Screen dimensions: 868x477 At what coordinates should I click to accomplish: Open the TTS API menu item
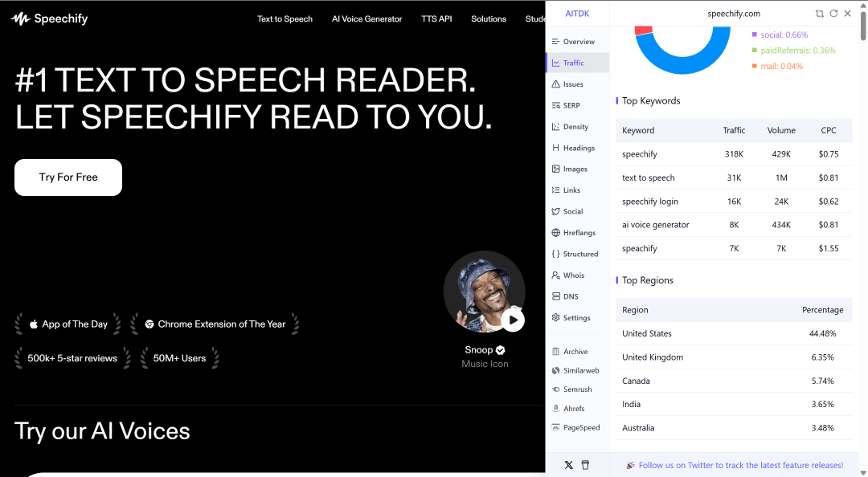click(436, 18)
